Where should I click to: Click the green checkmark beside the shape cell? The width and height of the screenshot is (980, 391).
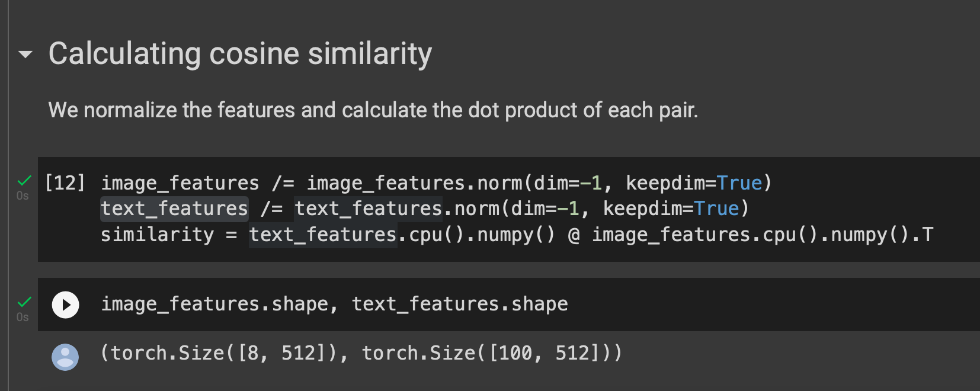(24, 302)
